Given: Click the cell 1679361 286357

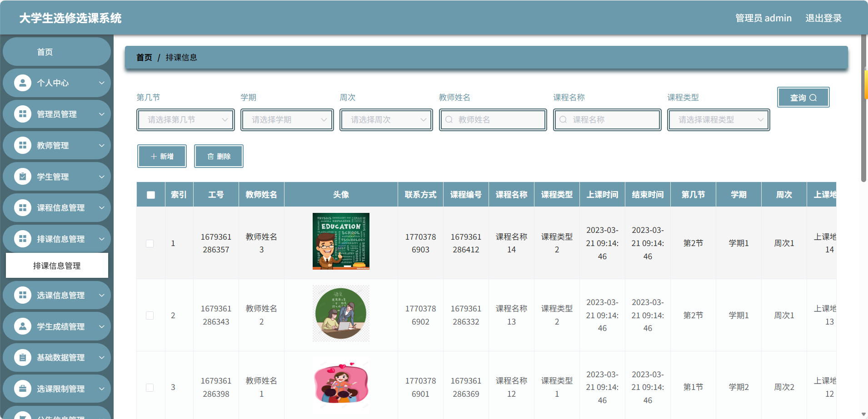Looking at the screenshot, I should tap(216, 243).
